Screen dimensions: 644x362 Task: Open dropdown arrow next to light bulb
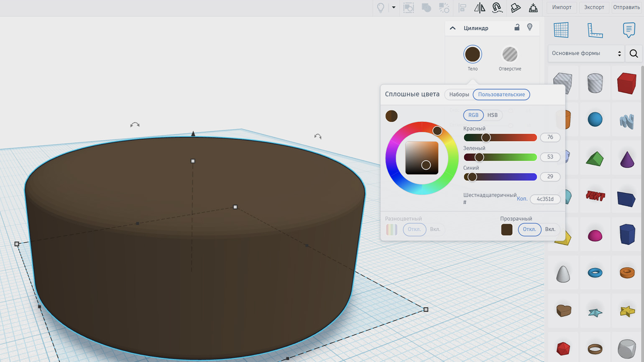[x=394, y=8]
